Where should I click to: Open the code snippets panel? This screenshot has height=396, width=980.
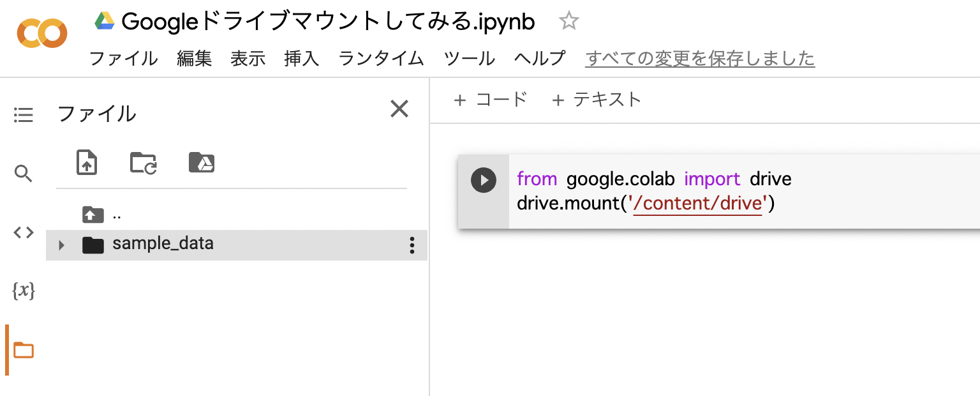[24, 232]
